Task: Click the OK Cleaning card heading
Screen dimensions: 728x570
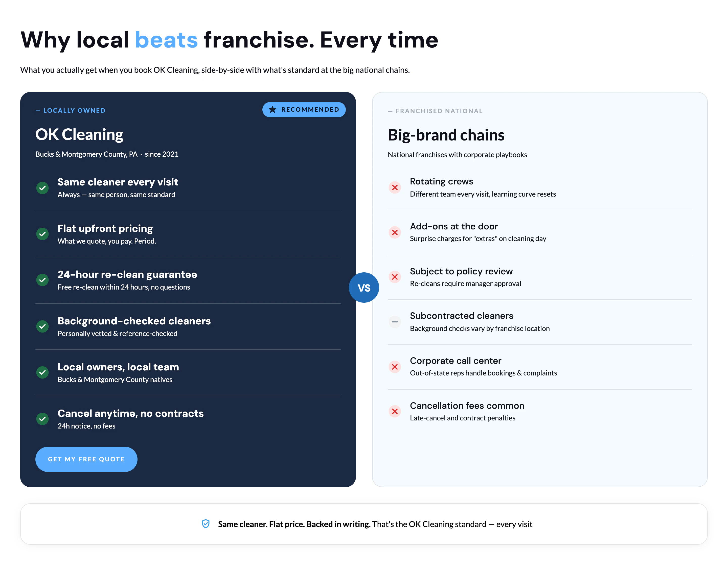Action: click(x=79, y=134)
